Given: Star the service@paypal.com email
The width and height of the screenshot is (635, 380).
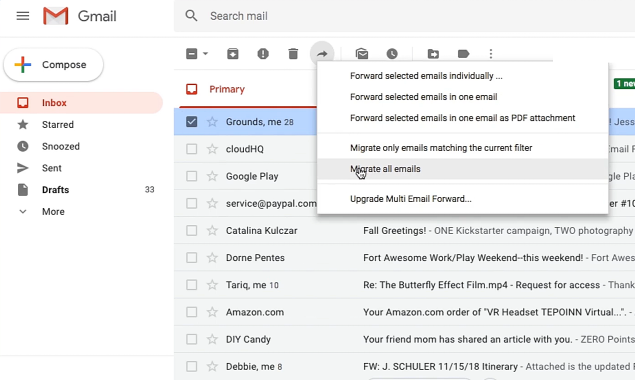Looking at the screenshot, I should pyautogui.click(x=212, y=203).
